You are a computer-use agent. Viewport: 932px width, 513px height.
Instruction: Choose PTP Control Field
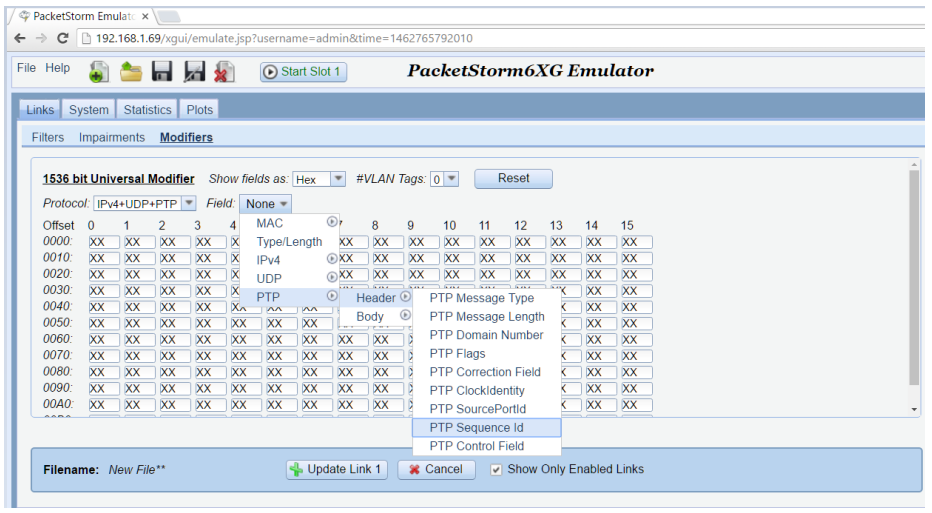tap(486, 446)
